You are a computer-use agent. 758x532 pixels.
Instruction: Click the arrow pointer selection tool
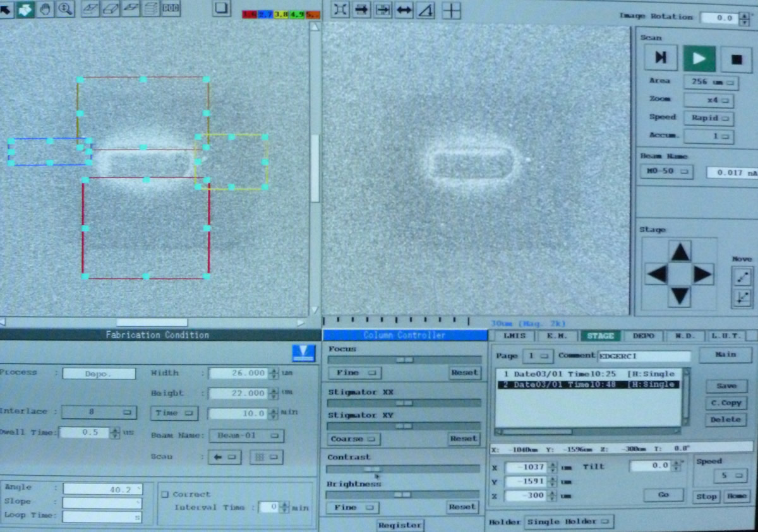tap(7, 9)
